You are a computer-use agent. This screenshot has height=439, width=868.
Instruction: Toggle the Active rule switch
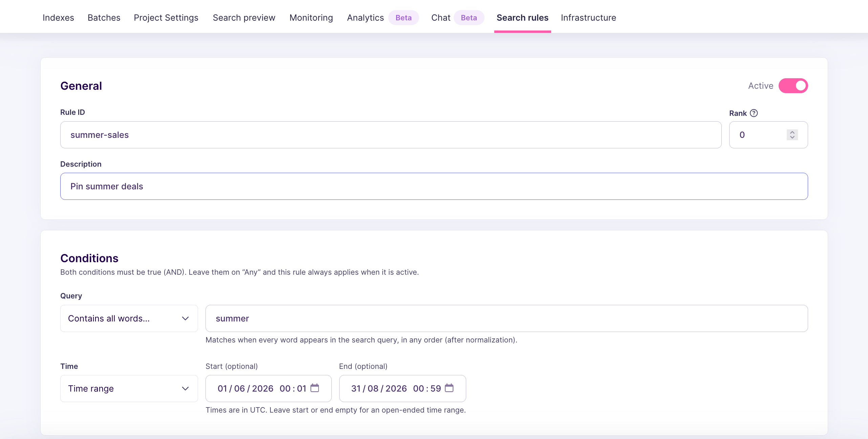click(793, 86)
